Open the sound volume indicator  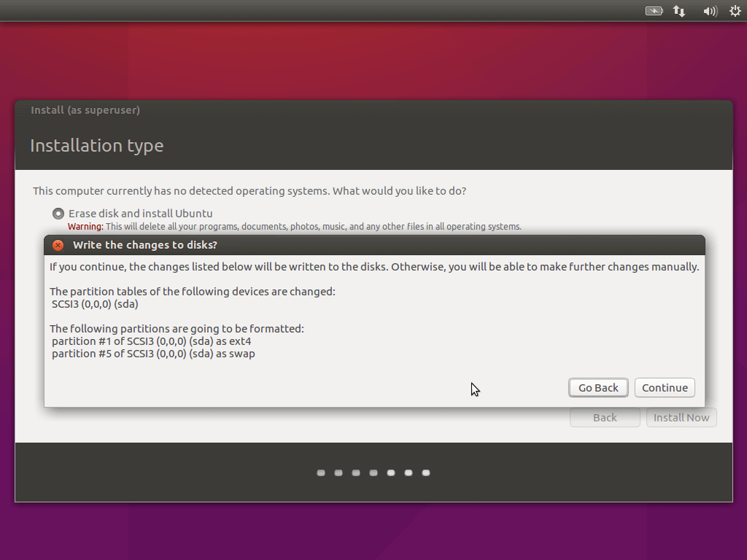pyautogui.click(x=710, y=11)
